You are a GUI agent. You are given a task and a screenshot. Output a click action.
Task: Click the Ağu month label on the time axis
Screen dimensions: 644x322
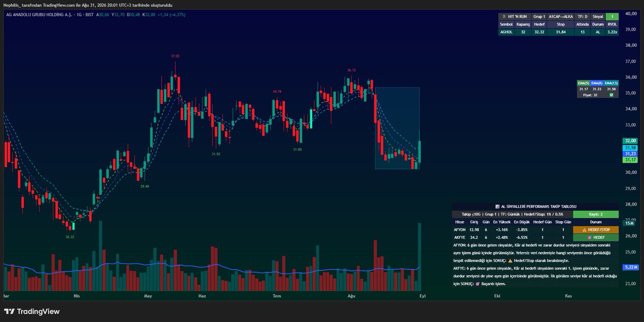(x=352, y=296)
